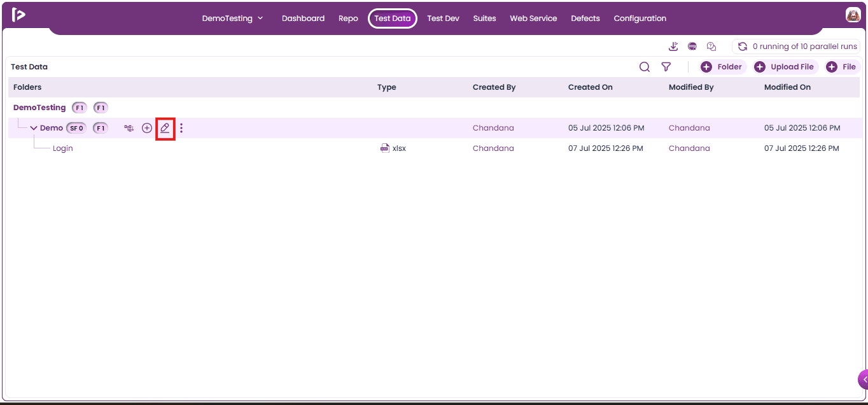Open the DemoTesting project dropdown
The height and width of the screenshot is (405, 868).
pos(232,18)
